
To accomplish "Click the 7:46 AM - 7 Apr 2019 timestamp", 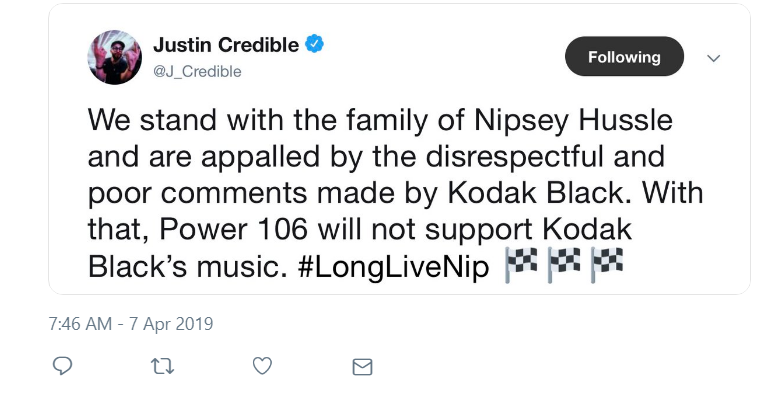I will pos(131,324).
